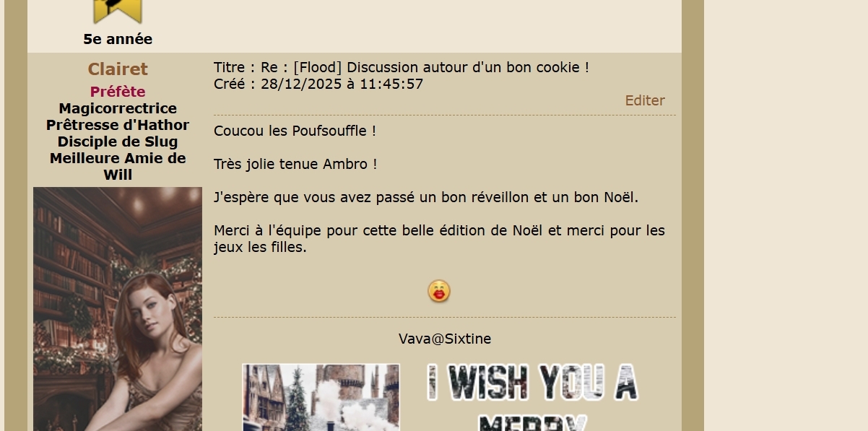Click the kissing lips smiley emoji

(x=439, y=291)
